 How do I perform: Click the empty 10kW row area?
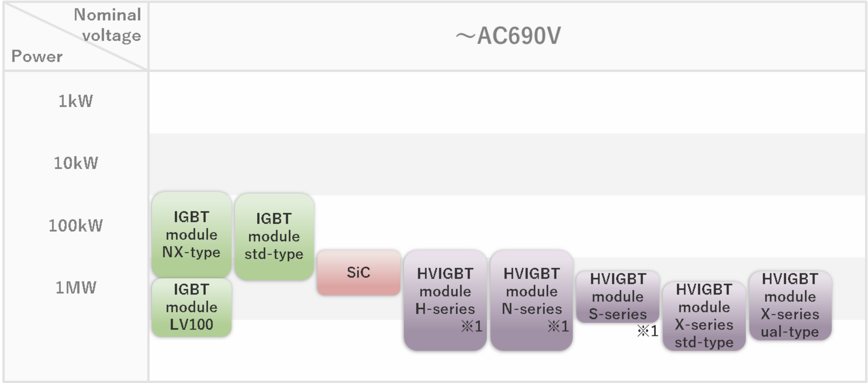click(x=508, y=164)
